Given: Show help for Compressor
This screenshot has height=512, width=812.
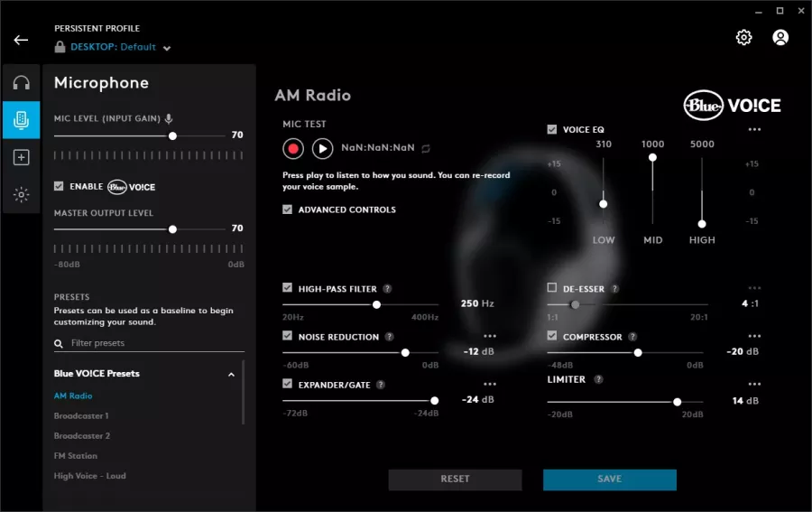Looking at the screenshot, I should (632, 337).
